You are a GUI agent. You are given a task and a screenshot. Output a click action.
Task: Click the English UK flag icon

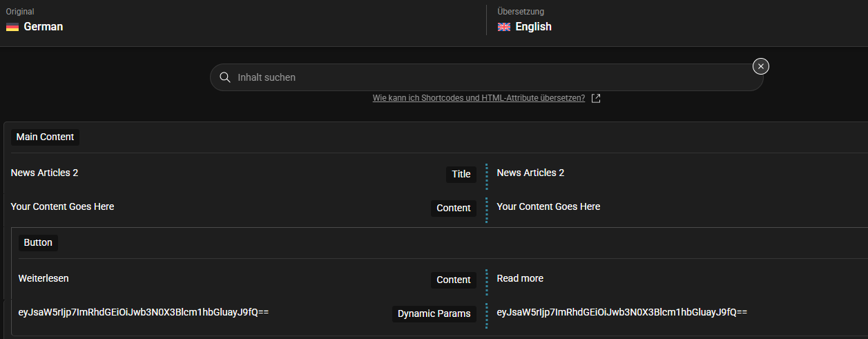point(504,27)
